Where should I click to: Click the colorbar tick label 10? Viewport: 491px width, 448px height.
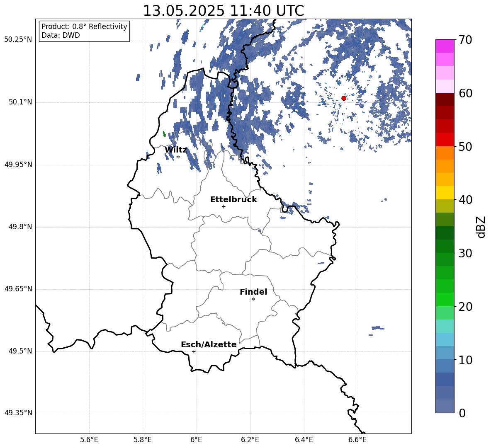(x=465, y=360)
